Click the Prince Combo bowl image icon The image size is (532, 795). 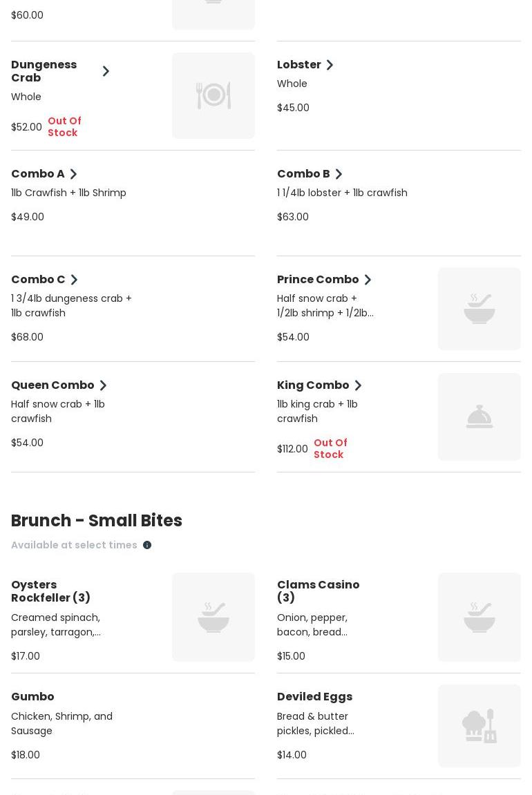[x=479, y=309]
